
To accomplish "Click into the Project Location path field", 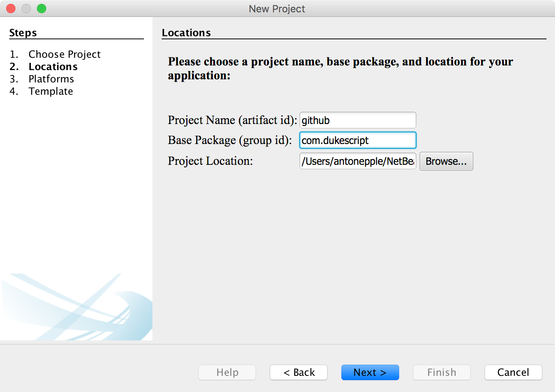I will tap(358, 161).
